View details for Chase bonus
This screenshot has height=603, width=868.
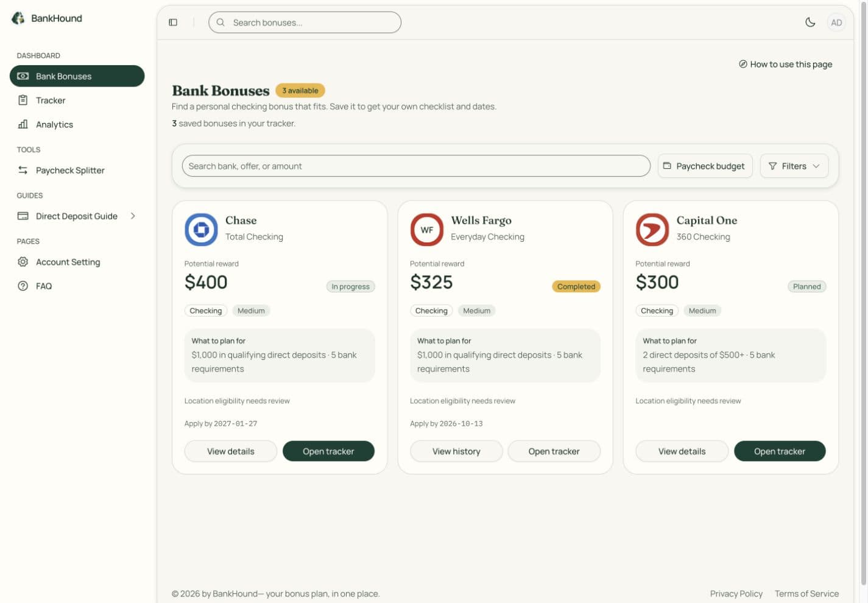click(231, 451)
